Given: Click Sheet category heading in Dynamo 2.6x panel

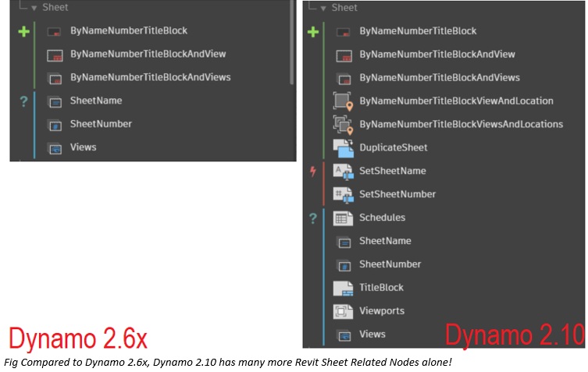Looking at the screenshot, I should (55, 7).
